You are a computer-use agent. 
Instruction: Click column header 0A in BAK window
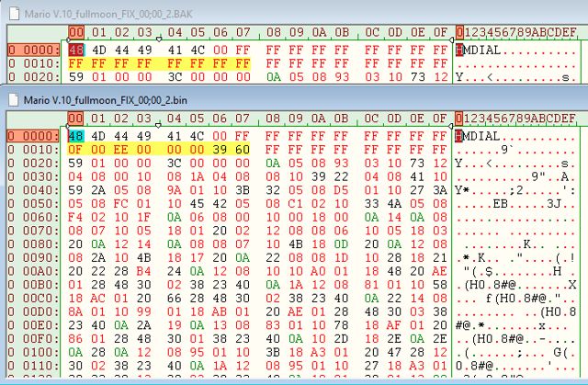tap(319, 32)
